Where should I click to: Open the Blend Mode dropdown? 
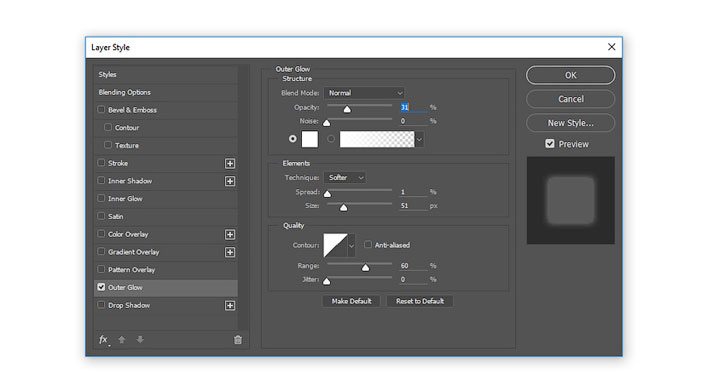click(364, 93)
